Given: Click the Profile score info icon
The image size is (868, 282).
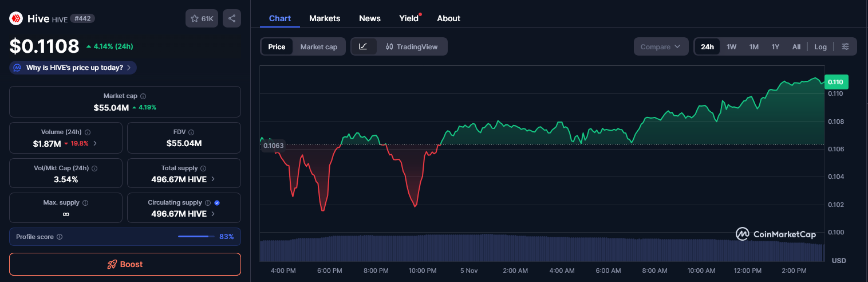Looking at the screenshot, I should coord(60,237).
